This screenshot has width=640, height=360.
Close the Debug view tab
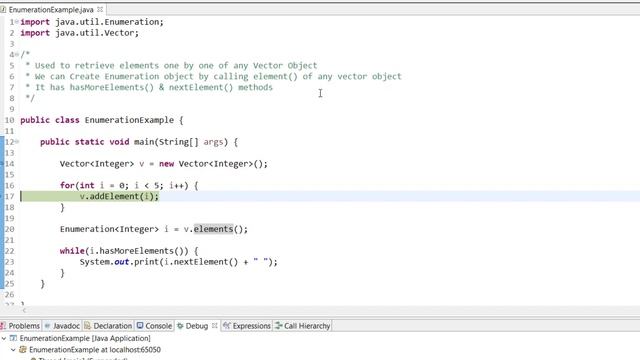(x=215, y=325)
